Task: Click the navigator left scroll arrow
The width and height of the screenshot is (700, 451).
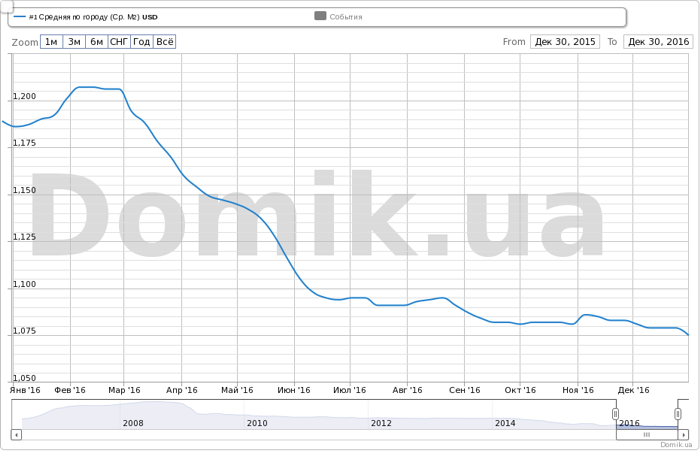Action: click(17, 434)
